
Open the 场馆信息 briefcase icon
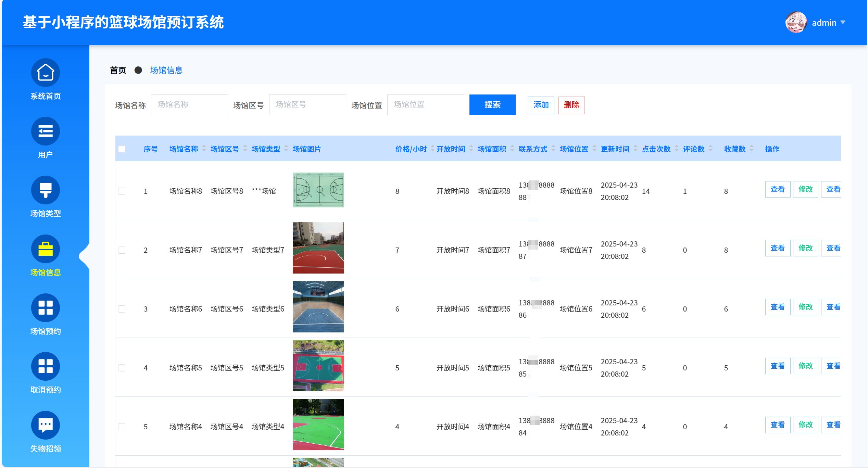(x=46, y=249)
